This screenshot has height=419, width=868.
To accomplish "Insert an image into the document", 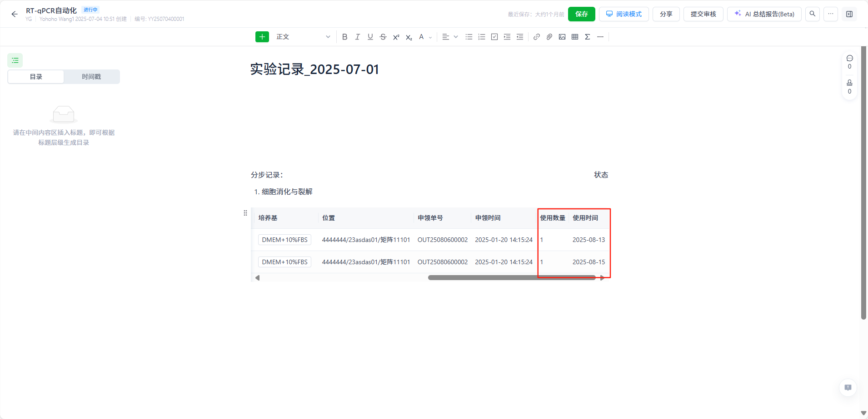I will click(562, 37).
